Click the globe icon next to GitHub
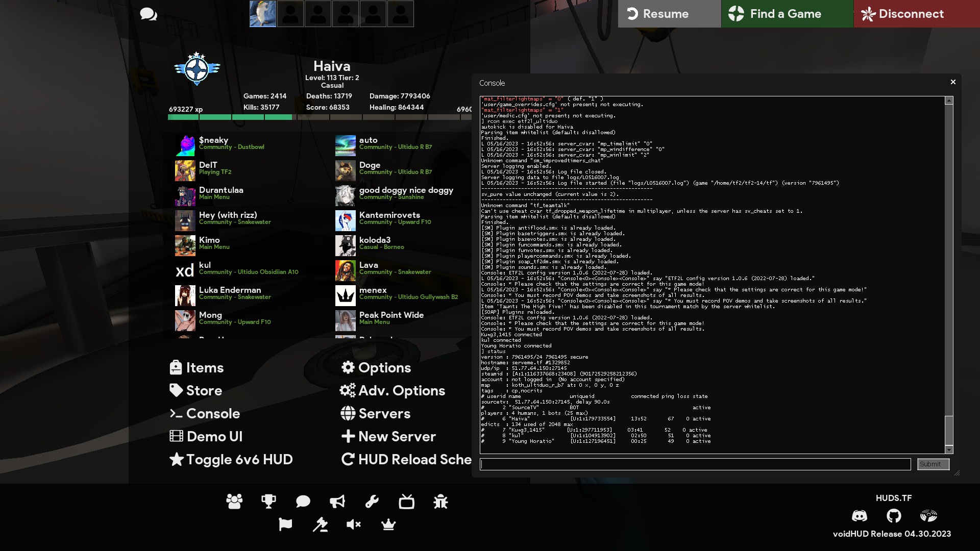Viewport: 980px width, 551px height. [x=928, y=516]
